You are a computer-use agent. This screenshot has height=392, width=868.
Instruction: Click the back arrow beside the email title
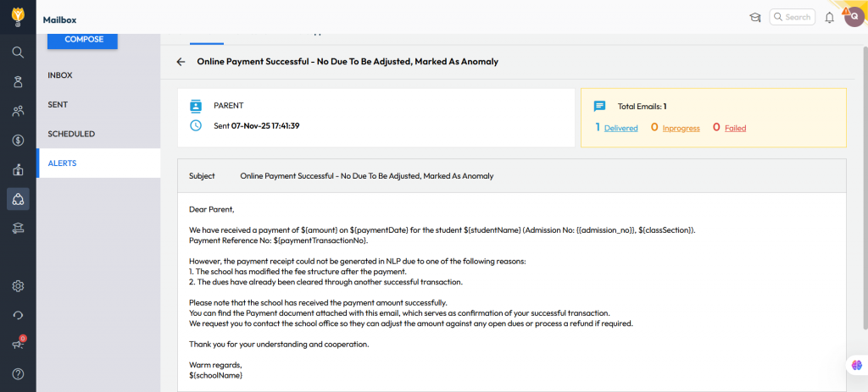181,62
